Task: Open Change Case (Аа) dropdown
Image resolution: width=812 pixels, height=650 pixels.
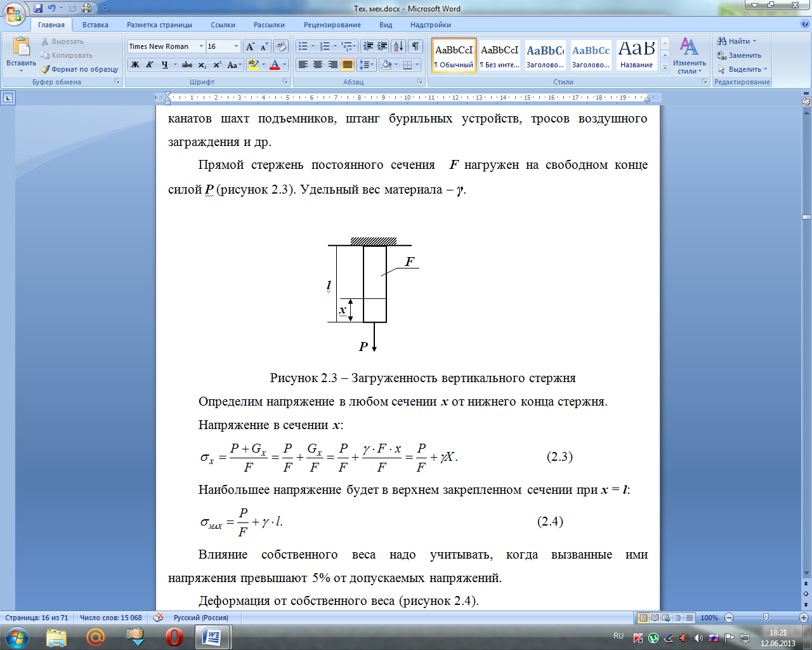Action: point(234,65)
